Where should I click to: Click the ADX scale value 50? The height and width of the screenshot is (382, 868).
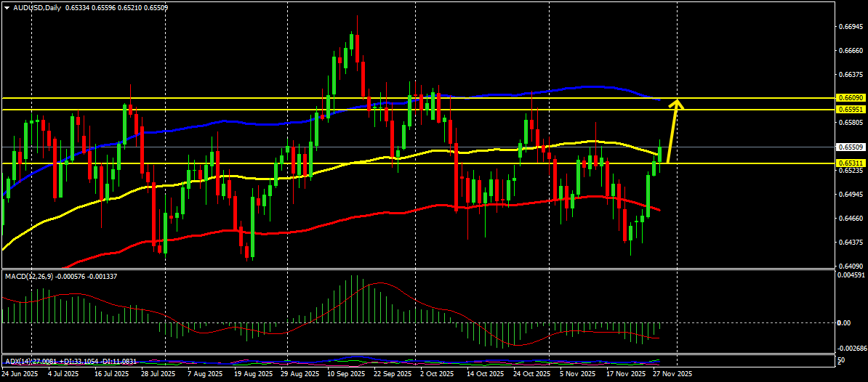(842, 361)
